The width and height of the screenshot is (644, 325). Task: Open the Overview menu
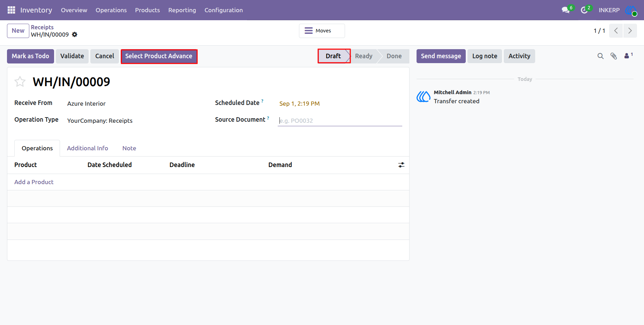[74, 10]
